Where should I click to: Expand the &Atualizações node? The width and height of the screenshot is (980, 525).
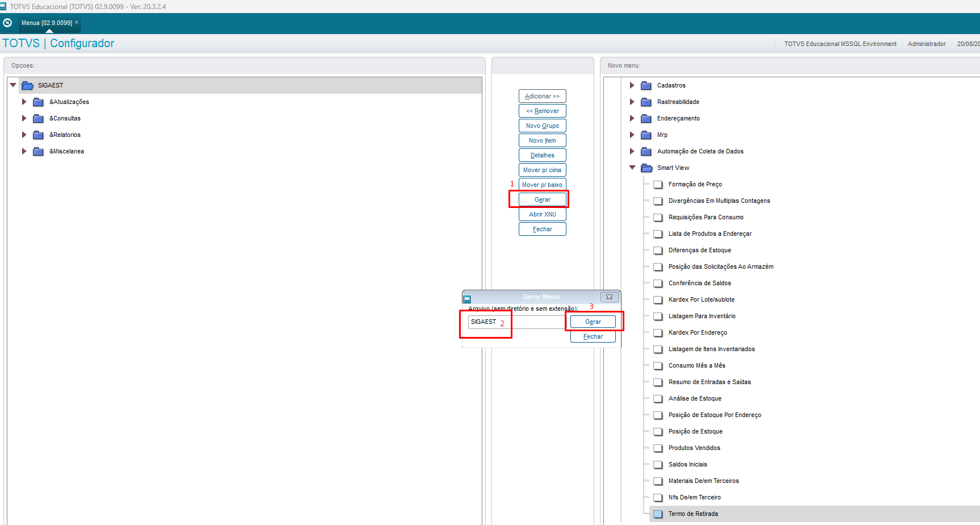pyautogui.click(x=24, y=102)
